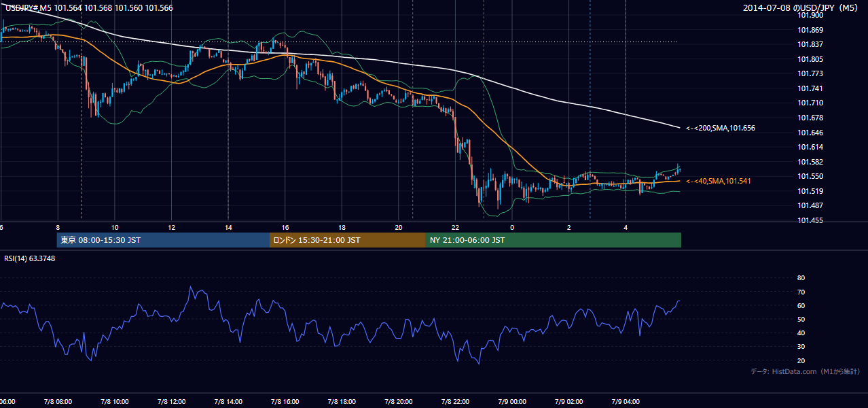Click hour label 16 under the price chart
Screen dimensions: 868x408
285,227
